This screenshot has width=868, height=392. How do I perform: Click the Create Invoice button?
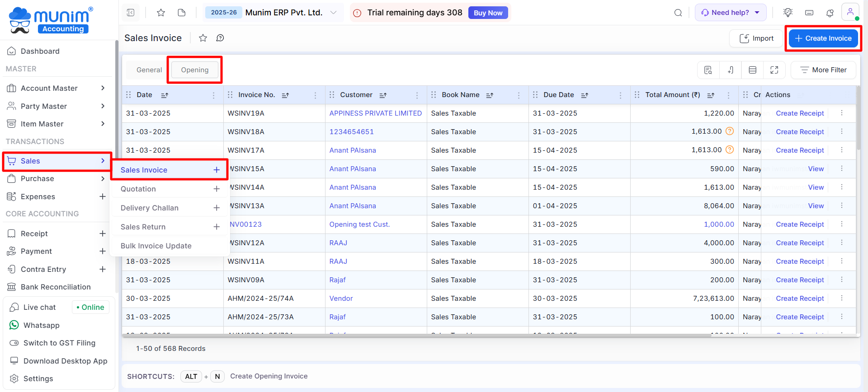pos(823,38)
